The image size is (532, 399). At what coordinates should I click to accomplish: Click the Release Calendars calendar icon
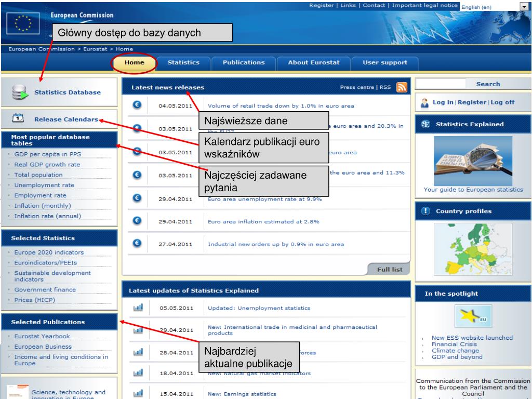pyautogui.click(x=18, y=118)
